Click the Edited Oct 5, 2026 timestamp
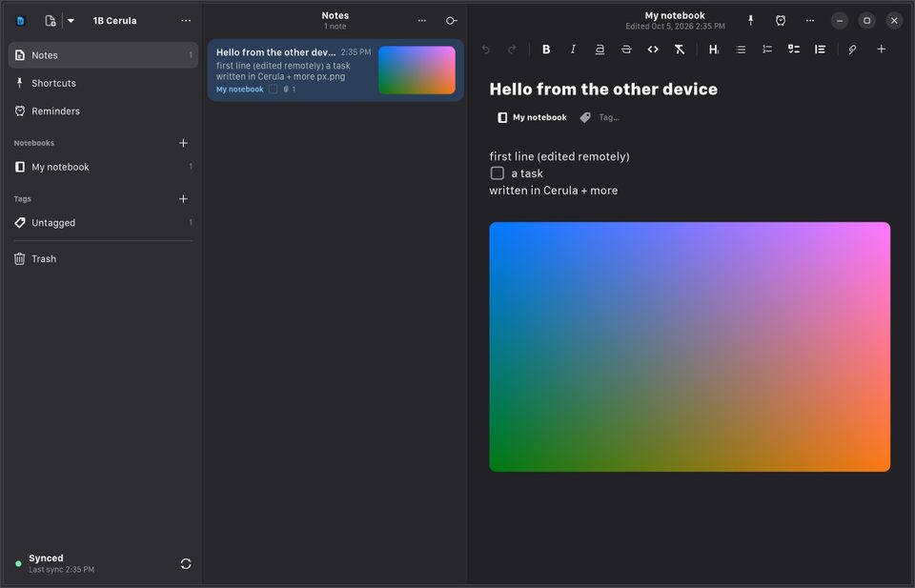This screenshot has height=588, width=915. pos(675,27)
